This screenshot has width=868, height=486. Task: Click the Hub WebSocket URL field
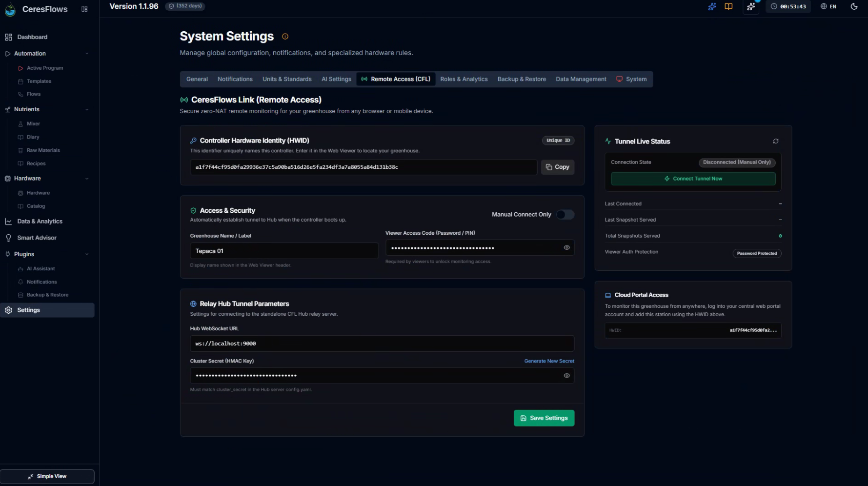(382, 344)
